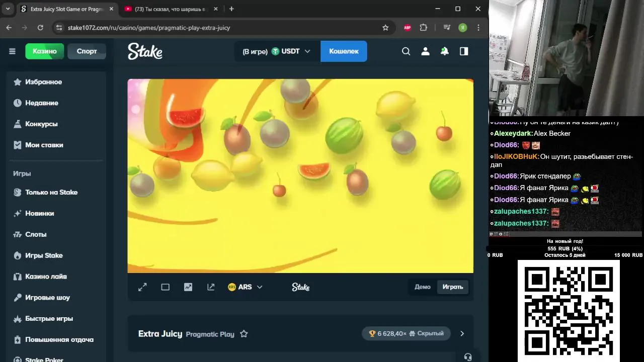The width and height of the screenshot is (644, 362).
Task: Switch to Демо mode
Action: [423, 287]
